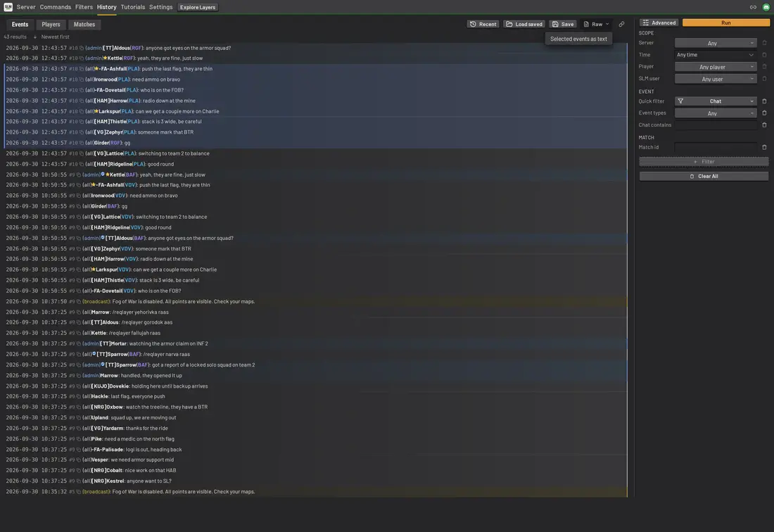Screen dimensions: 774x532
Task: Select the '-FA-Ashfall(PLA): push the last flag' row
Action: point(315,68)
